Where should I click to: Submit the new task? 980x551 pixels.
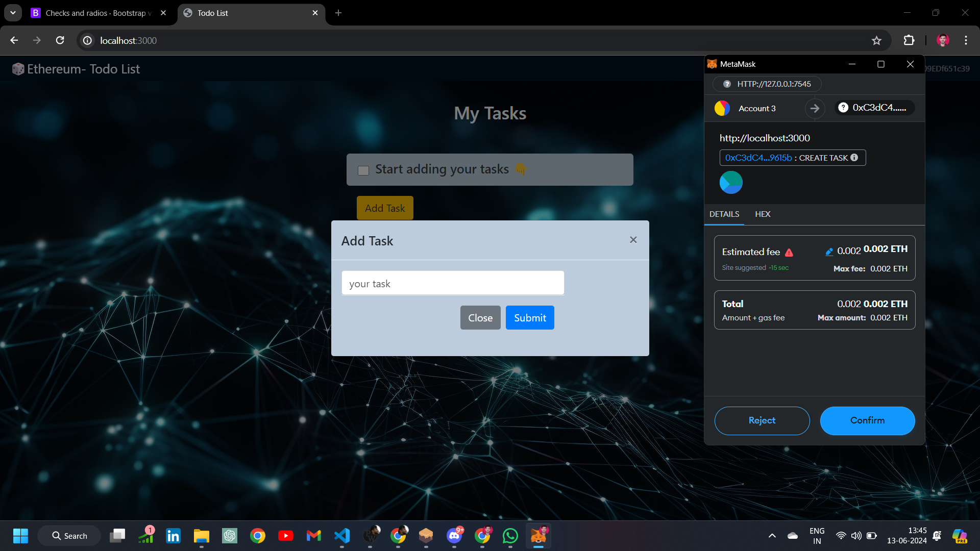[x=530, y=317]
